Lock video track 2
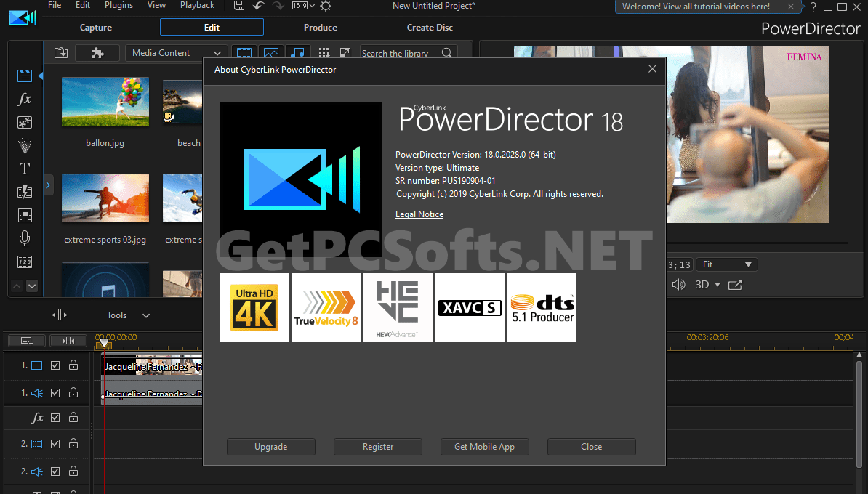 pyautogui.click(x=73, y=443)
